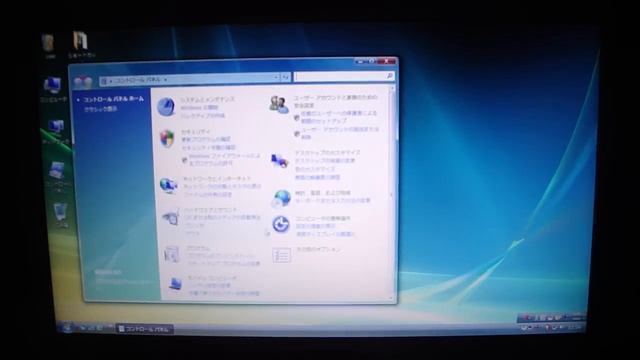640x360 pixels.
Task: Open the Mobile PC laptop icon
Action: pos(176,282)
